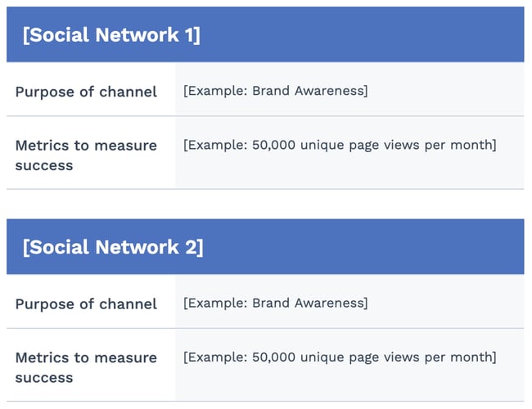Edit Brand Awareness example under Social Network 2

[x=276, y=303]
